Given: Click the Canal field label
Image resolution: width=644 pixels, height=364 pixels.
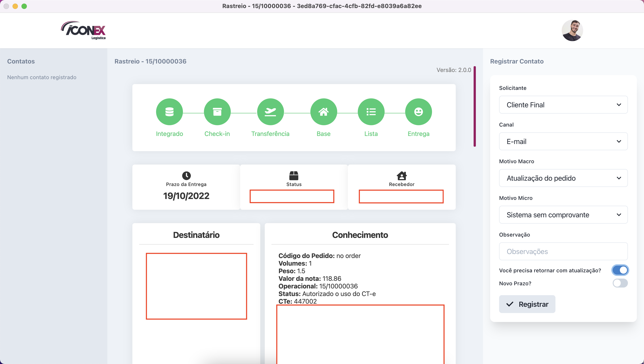Looking at the screenshot, I should (x=506, y=125).
